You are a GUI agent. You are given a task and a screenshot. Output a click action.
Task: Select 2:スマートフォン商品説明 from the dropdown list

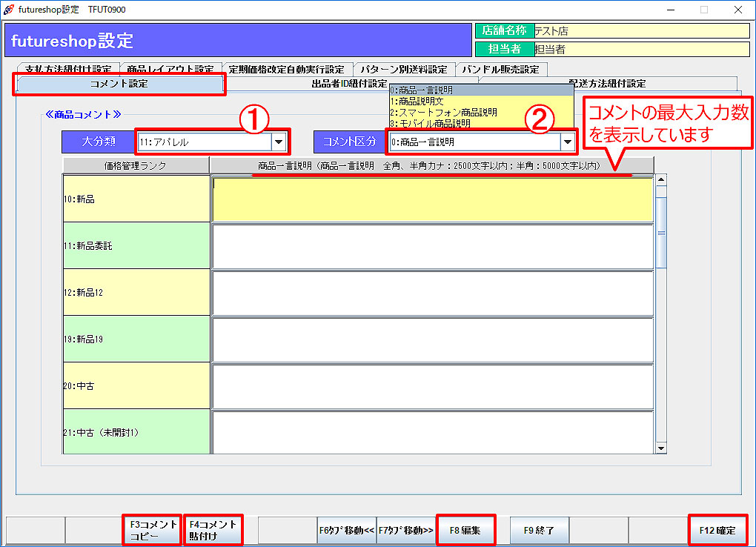445,113
